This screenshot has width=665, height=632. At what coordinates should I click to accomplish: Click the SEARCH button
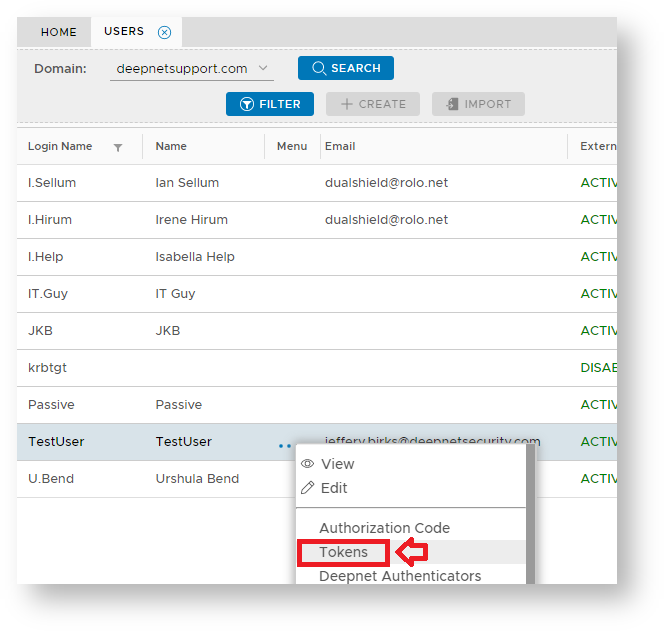[346, 68]
